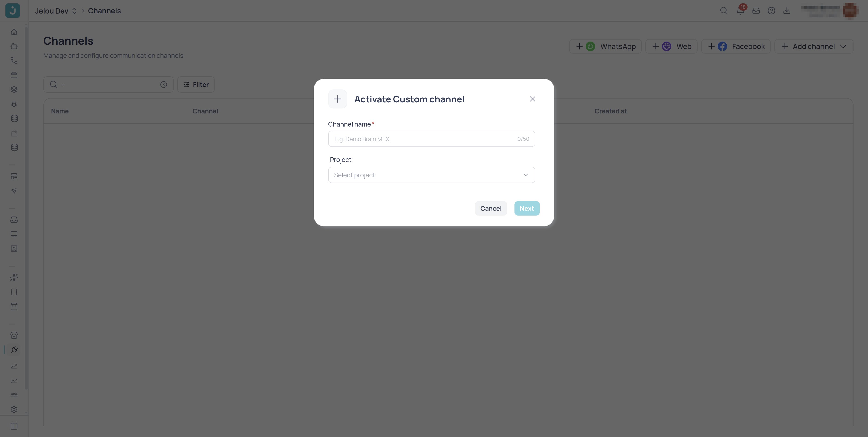Viewport: 868px width, 437px height.
Task: Click the download icon in top bar
Action: click(x=787, y=11)
